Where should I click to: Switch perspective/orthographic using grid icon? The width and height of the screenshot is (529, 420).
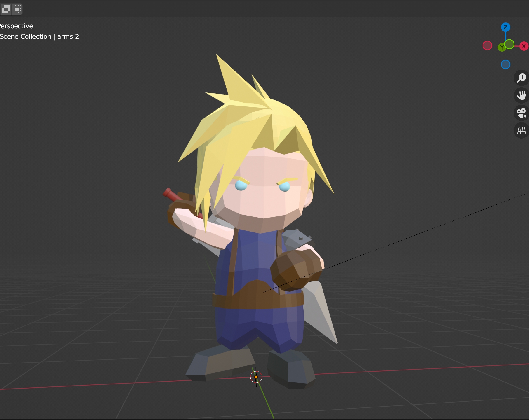pos(521,131)
